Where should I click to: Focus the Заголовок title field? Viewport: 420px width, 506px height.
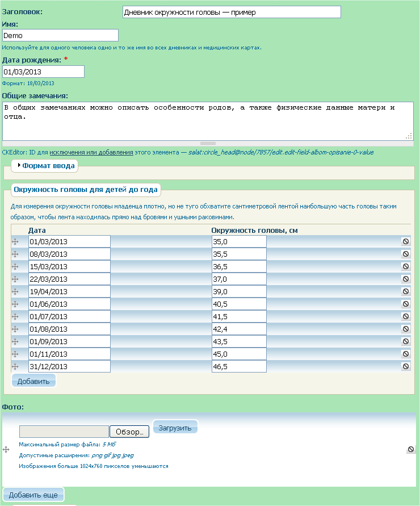[x=232, y=12]
